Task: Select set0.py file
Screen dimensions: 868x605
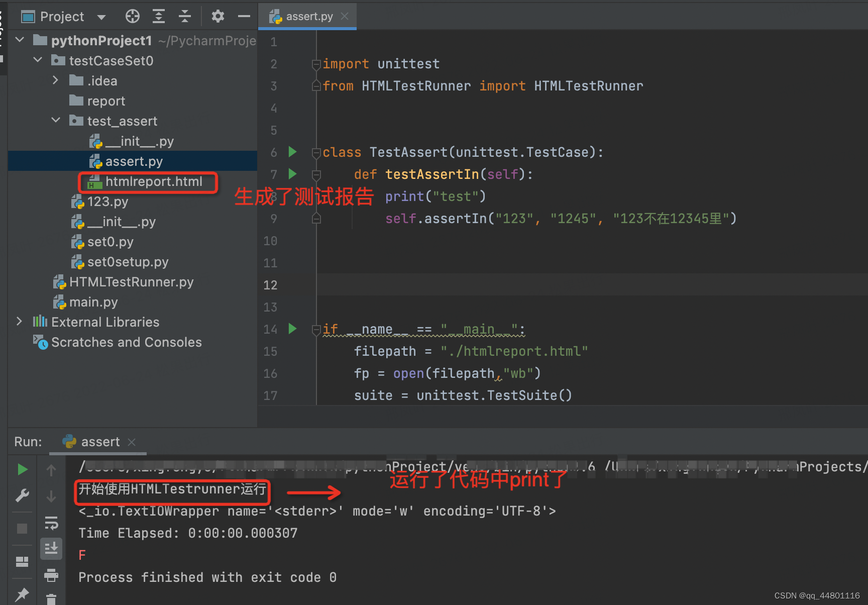Action: pos(102,242)
